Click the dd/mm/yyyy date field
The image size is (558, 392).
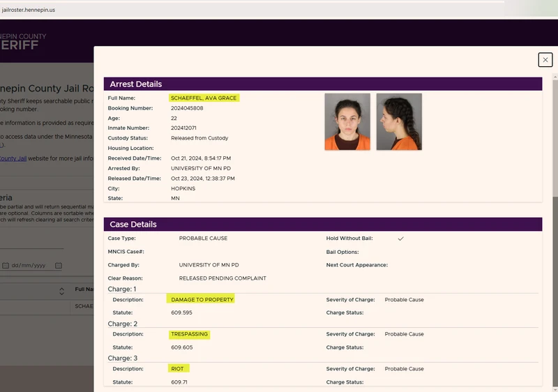[32, 265]
